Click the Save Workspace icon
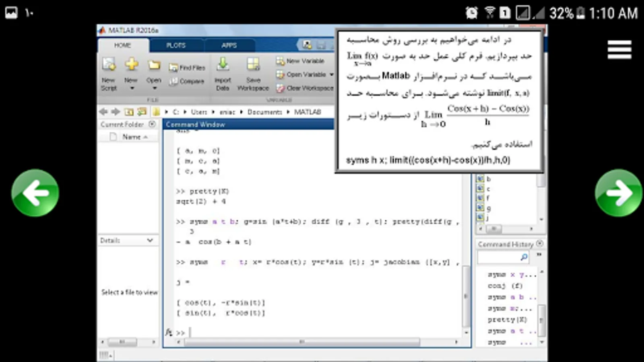The height and width of the screenshot is (362, 644). point(253,64)
